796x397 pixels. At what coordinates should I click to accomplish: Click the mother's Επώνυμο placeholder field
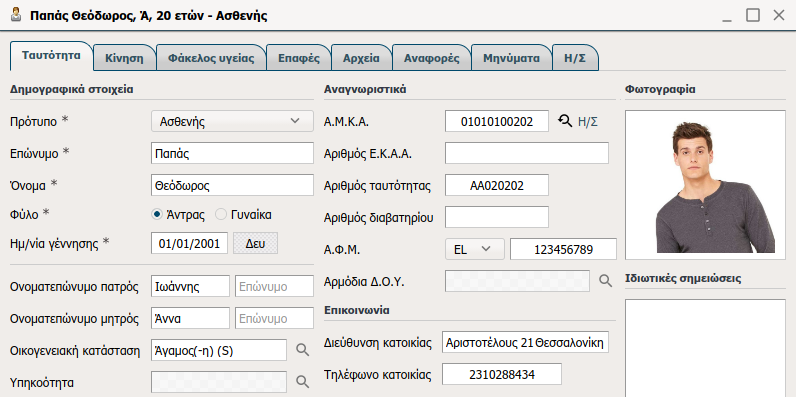click(274, 318)
